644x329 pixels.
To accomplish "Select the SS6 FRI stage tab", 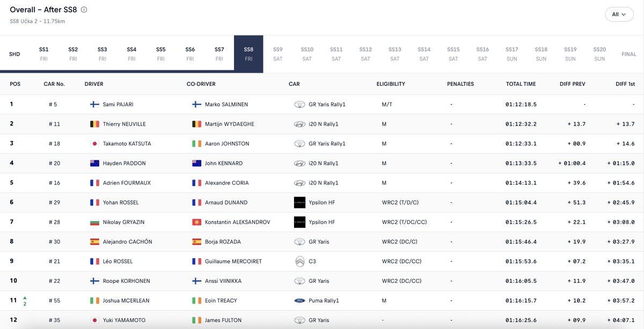I will click(190, 54).
